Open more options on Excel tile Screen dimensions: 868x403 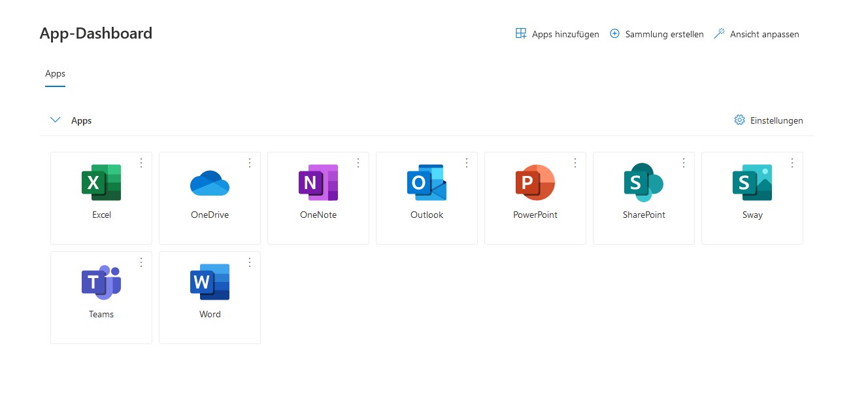click(x=141, y=163)
